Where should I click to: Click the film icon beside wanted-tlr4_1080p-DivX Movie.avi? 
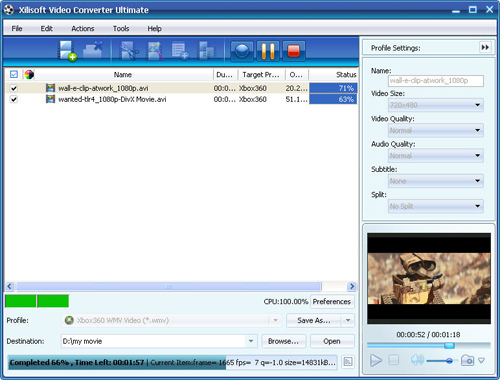[50, 99]
